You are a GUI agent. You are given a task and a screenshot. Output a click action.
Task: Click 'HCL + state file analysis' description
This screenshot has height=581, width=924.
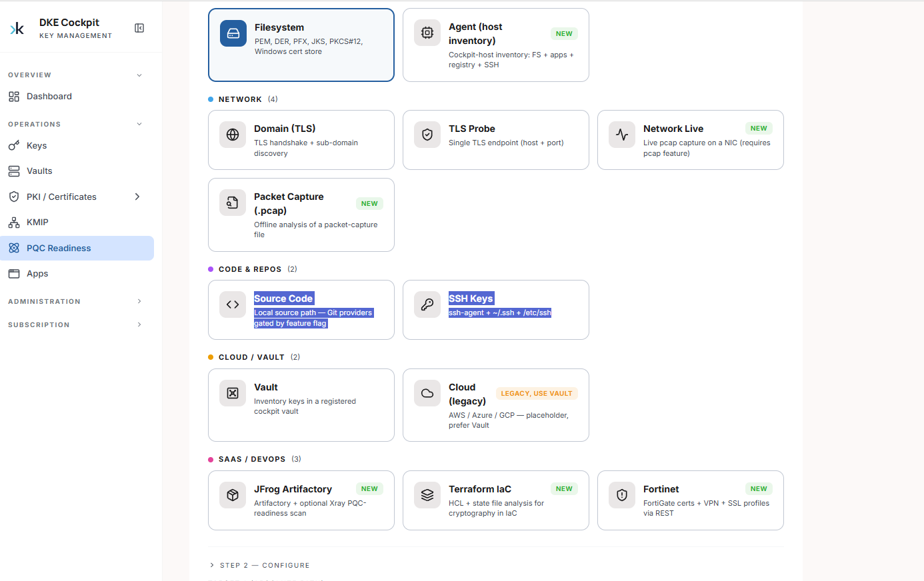pos(496,508)
